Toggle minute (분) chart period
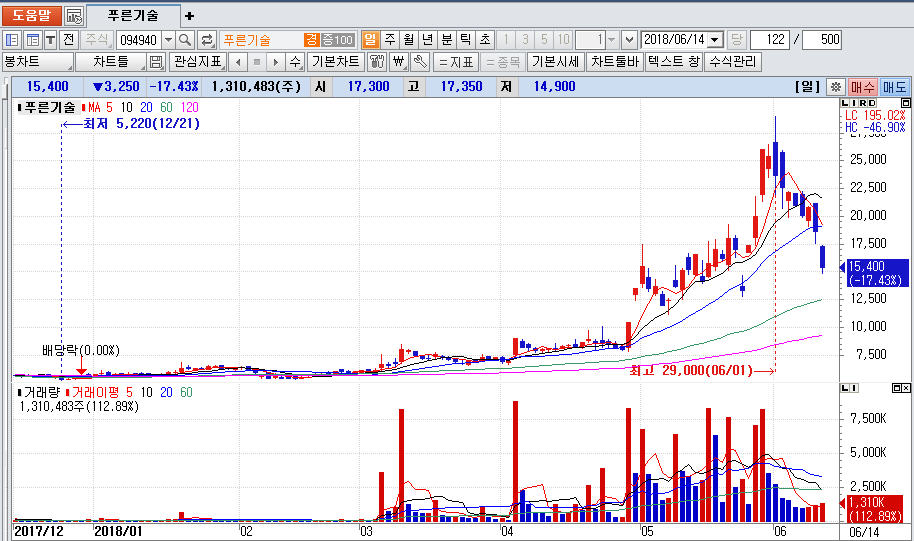 [446, 40]
